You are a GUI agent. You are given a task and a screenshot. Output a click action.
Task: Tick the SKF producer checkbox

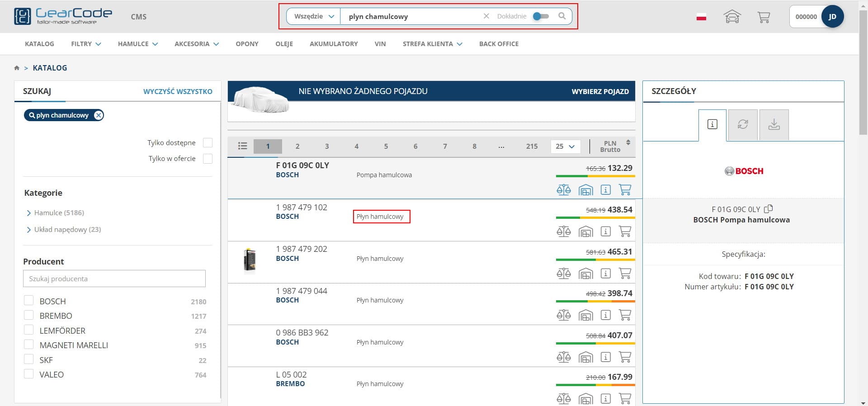click(x=29, y=359)
